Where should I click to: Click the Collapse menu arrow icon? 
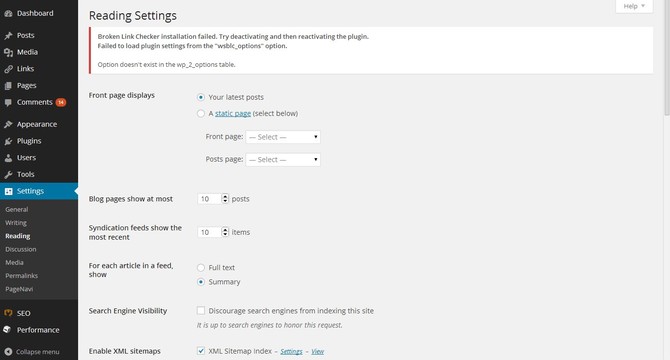(8, 352)
